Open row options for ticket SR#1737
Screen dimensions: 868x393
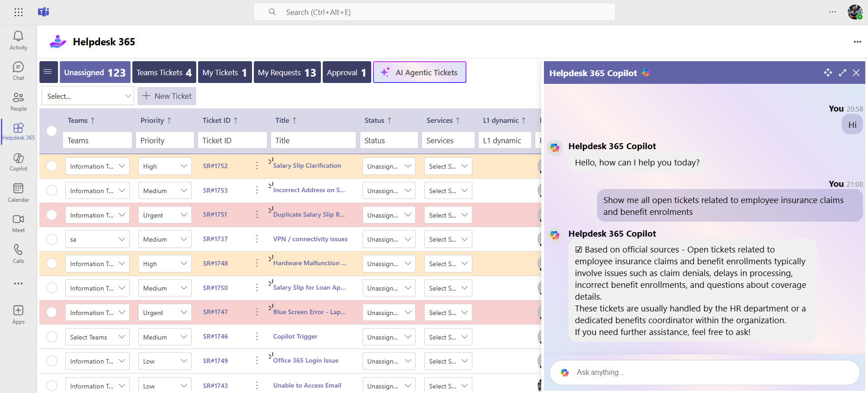pos(257,239)
